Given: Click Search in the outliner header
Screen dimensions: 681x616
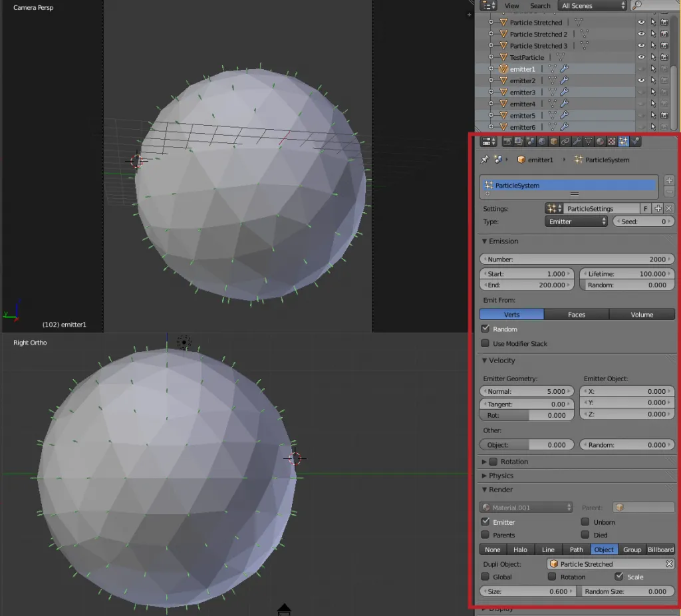Looking at the screenshot, I should tap(540, 5).
